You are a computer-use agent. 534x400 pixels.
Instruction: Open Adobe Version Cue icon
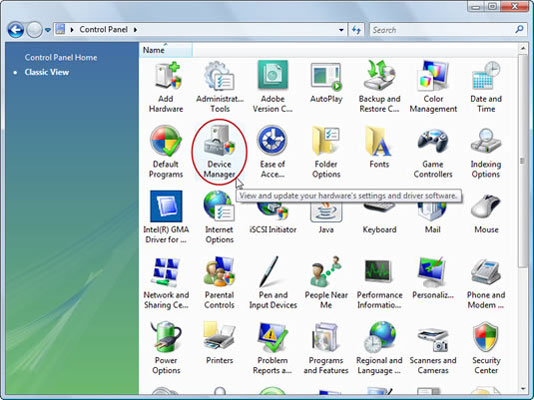tap(272, 87)
